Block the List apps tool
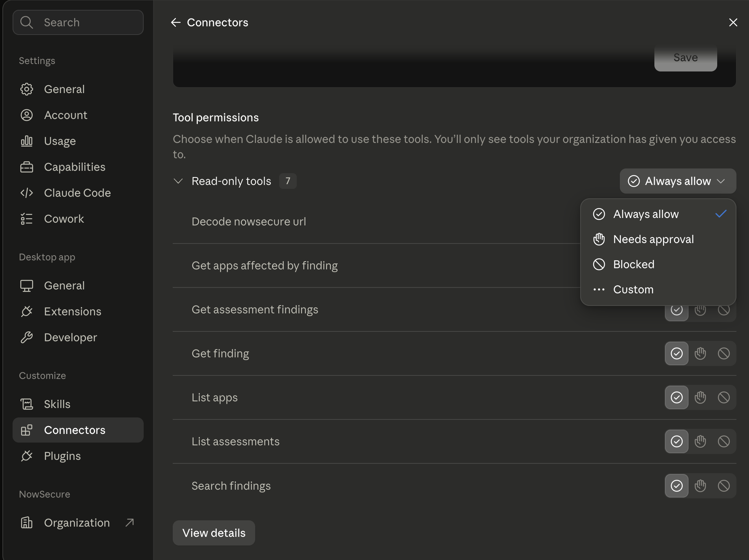 [x=723, y=397]
